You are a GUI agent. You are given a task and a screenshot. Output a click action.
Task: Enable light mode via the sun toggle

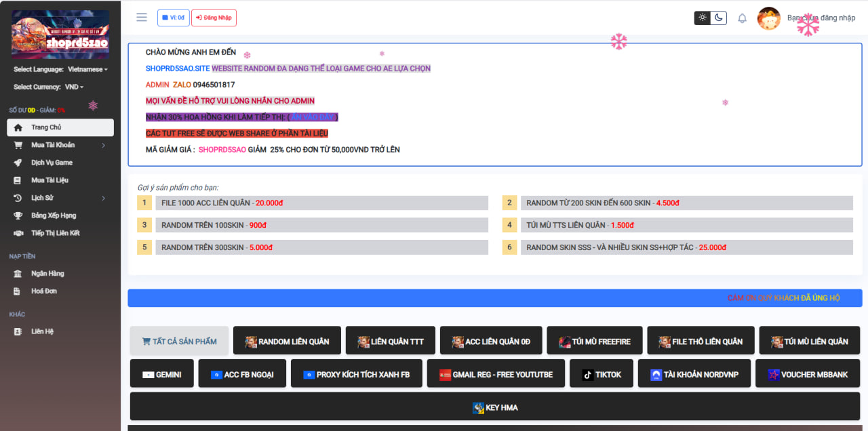pyautogui.click(x=703, y=18)
